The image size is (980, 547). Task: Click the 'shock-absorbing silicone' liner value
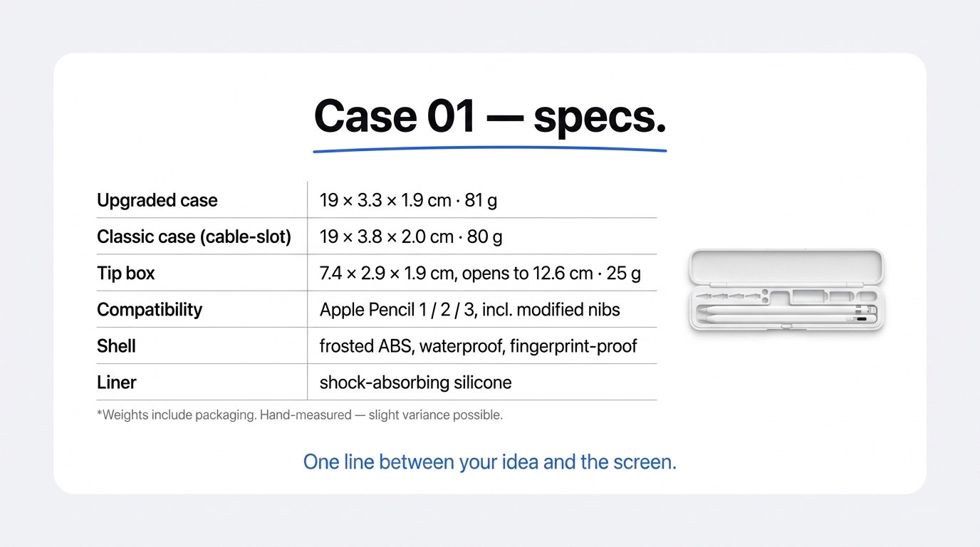pyautogui.click(x=415, y=382)
